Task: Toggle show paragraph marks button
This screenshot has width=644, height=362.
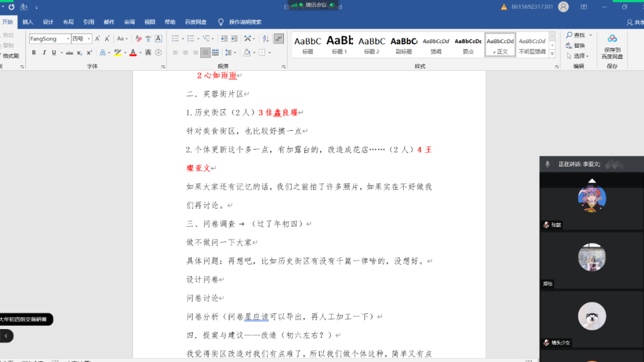Action: pyautogui.click(x=279, y=39)
